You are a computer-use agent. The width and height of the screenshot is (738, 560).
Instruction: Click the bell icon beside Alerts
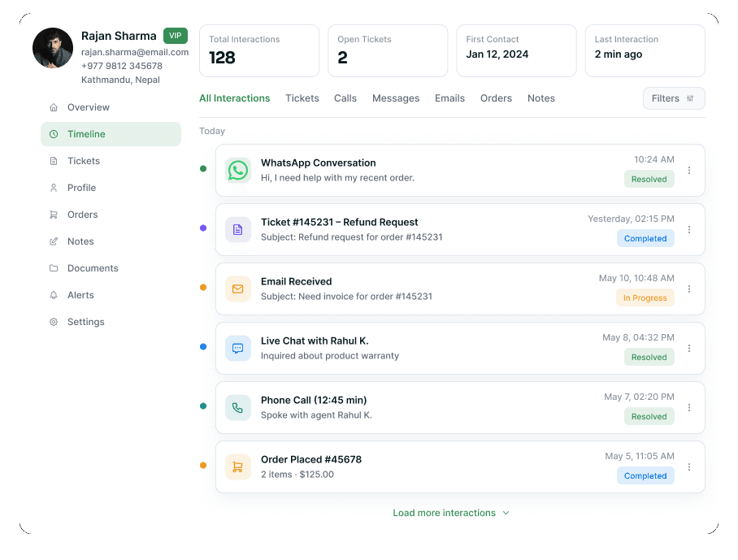tap(54, 295)
